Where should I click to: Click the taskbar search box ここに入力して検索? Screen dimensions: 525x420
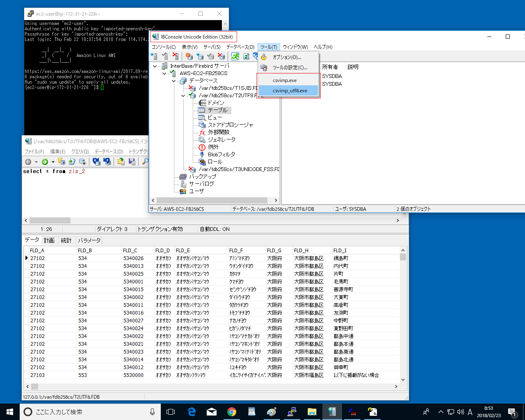coord(90,412)
